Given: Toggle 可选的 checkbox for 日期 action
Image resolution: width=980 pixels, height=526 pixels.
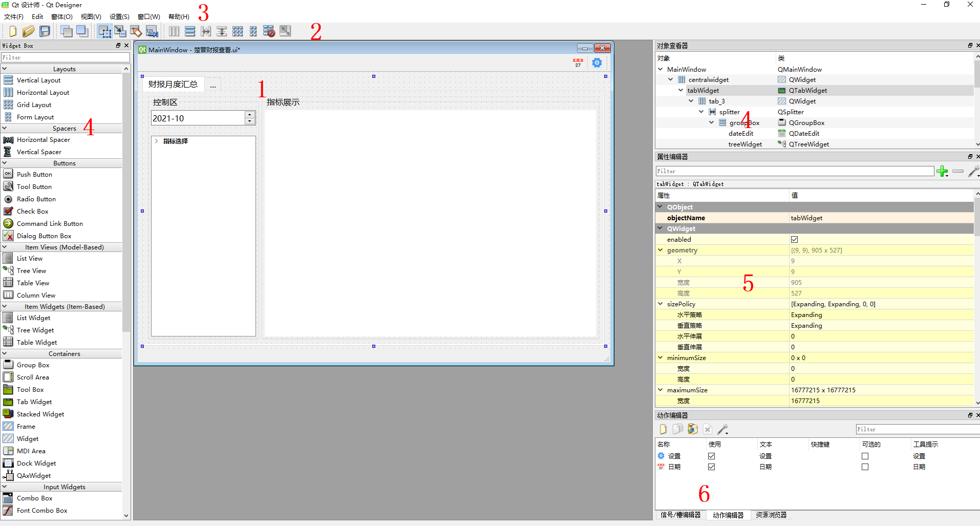Looking at the screenshot, I should pos(865,467).
